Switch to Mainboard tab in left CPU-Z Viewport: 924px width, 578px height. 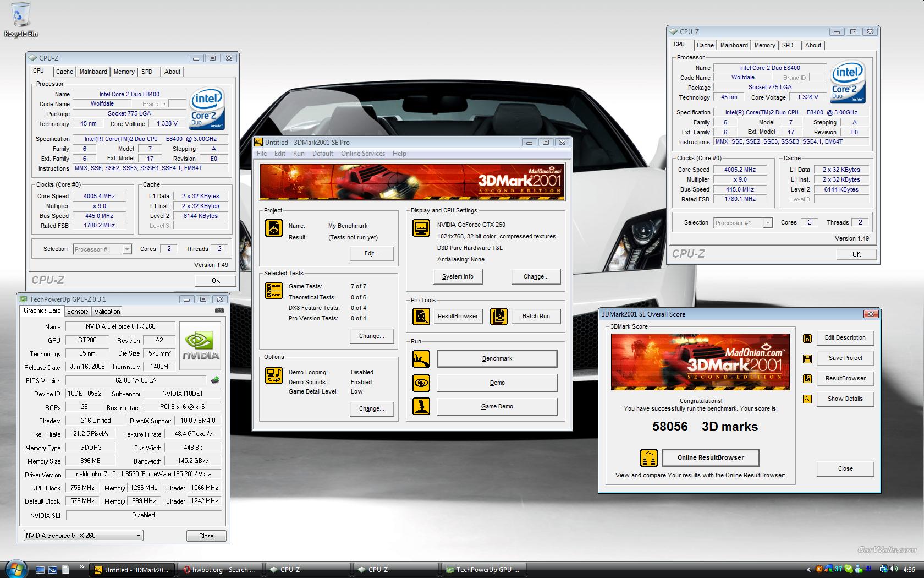coord(94,72)
